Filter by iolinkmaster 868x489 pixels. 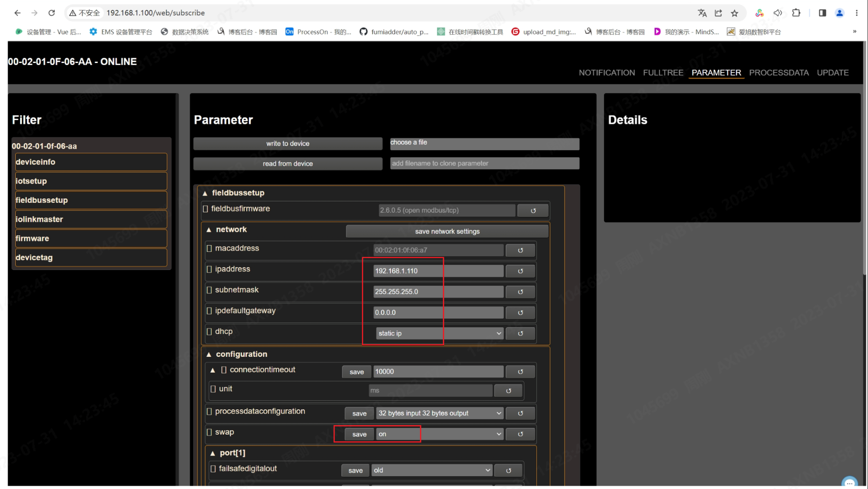pos(91,219)
